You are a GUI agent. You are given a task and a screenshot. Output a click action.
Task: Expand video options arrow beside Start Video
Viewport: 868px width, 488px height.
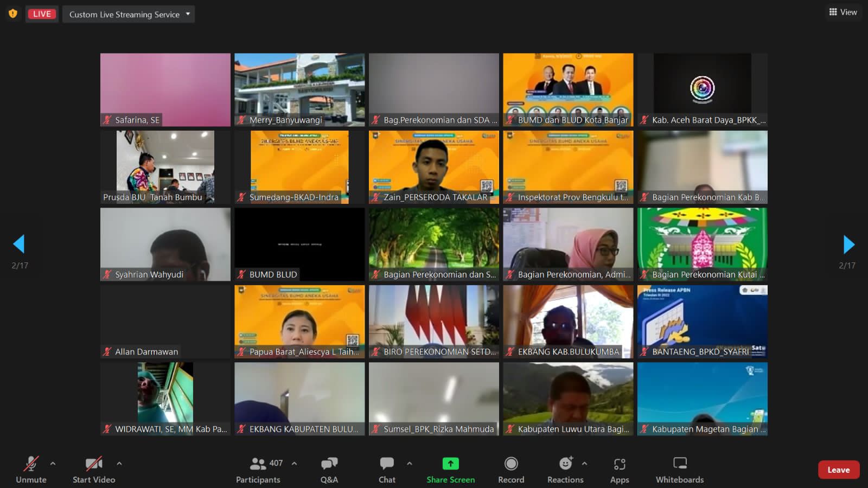click(119, 464)
